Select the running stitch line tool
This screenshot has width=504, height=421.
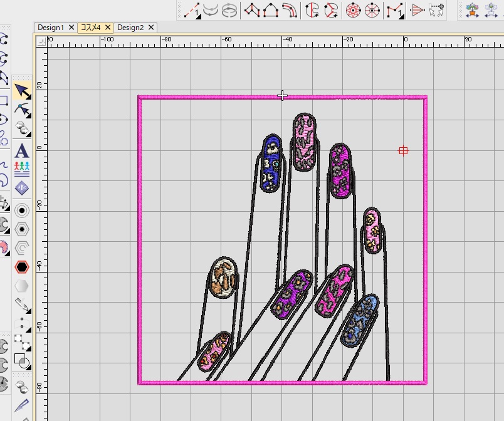[192, 10]
